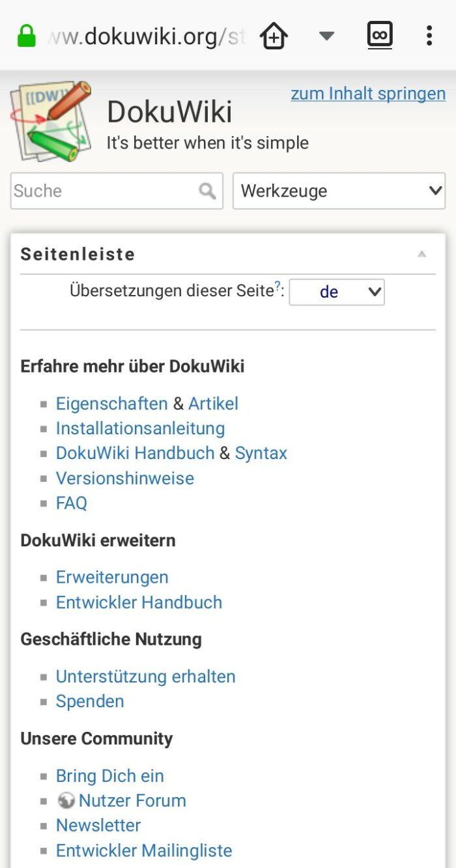Open the Installationsanleitung page
The image size is (456, 868).
point(140,428)
